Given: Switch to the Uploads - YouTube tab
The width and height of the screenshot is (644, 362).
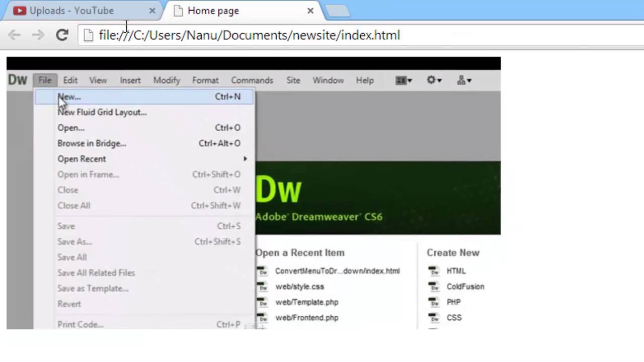Looking at the screenshot, I should (x=71, y=11).
